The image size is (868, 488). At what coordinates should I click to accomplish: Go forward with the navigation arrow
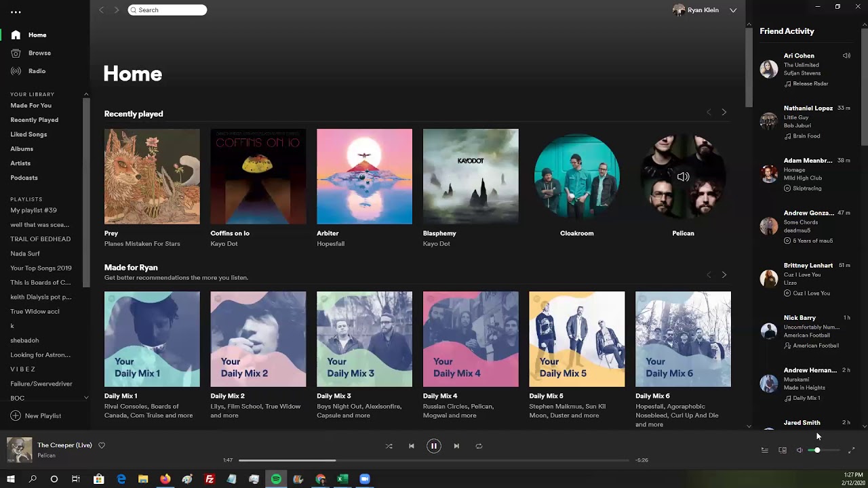point(117,10)
